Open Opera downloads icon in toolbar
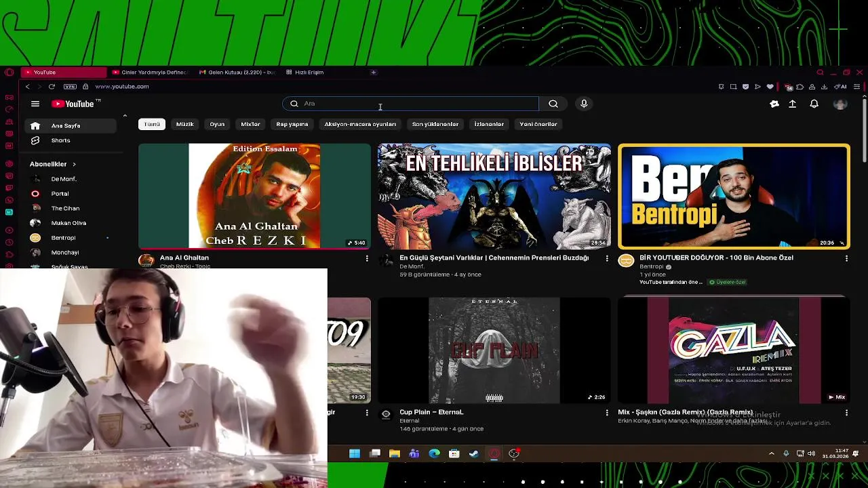868x488 pixels. coord(824,87)
